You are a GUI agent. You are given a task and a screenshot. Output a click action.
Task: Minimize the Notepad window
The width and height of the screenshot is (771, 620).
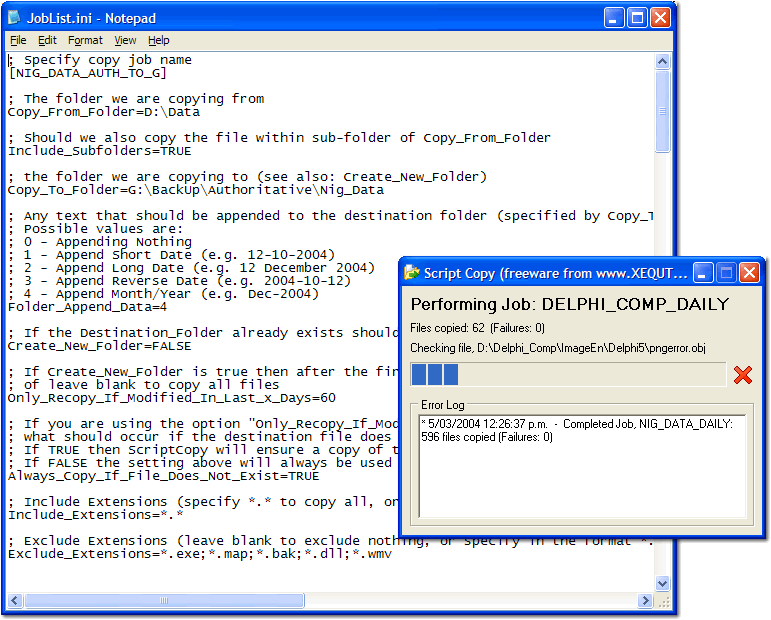(614, 18)
